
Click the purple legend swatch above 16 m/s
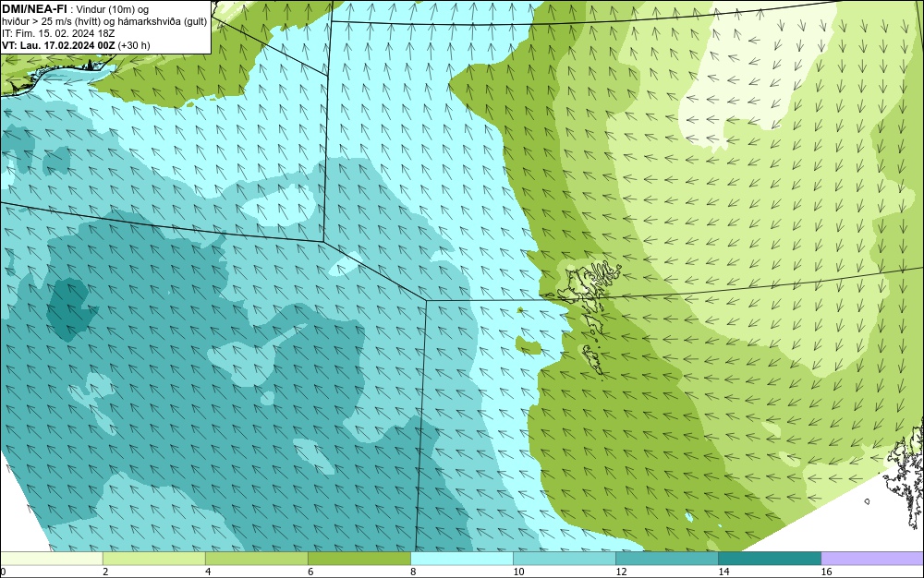click(872, 559)
